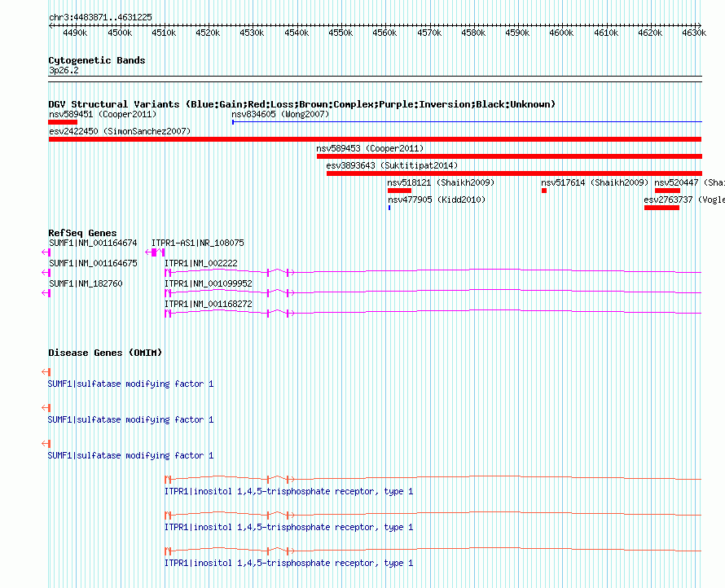The image size is (725, 588).
Task: Click the SUMF1 NM_001164675 gene arrow glyph
Action: coord(46,272)
